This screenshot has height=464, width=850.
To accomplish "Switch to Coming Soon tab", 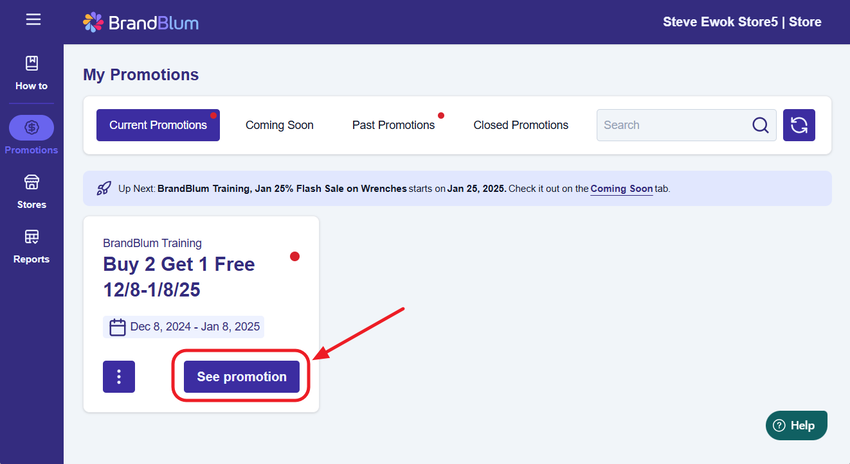I will tap(279, 125).
